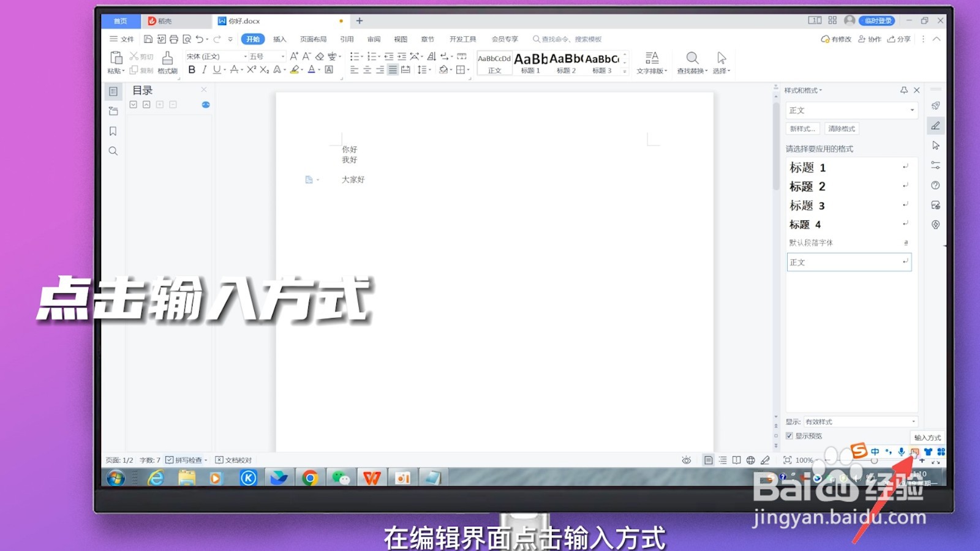
Task: Click Document Proofreading (文档校对) in status bar
Action: [x=233, y=460]
